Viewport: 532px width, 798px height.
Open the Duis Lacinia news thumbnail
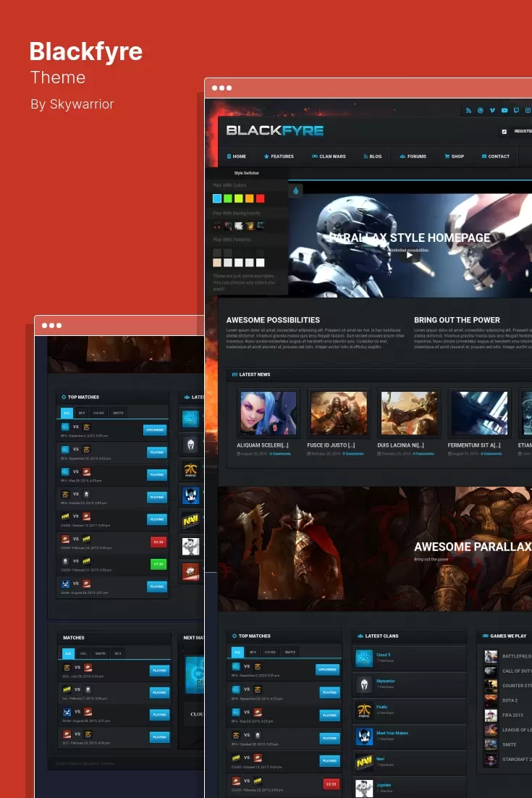click(x=409, y=413)
